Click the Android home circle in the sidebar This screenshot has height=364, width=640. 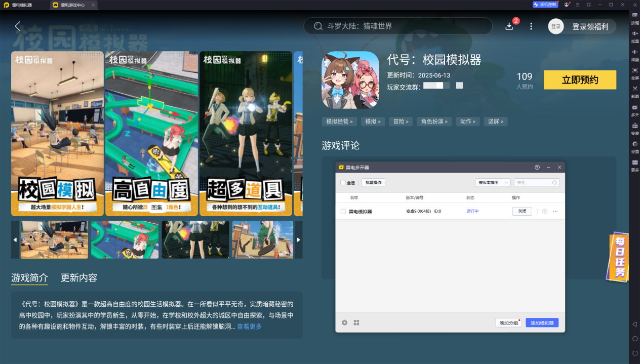point(635,338)
